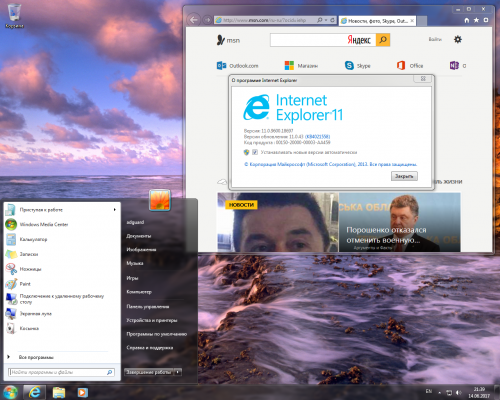500x400 pixels.
Task: Open Экранная лупа magnifier in Start menu
Action: [x=62, y=314]
